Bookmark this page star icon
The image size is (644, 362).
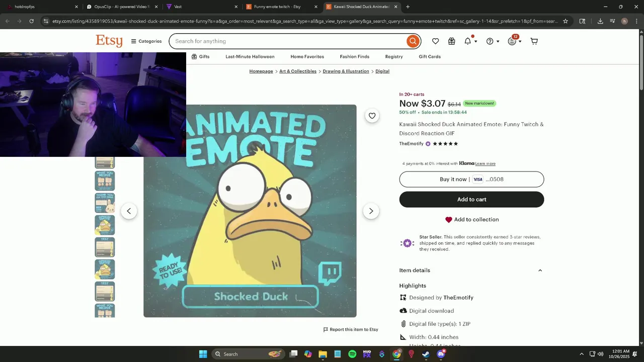pos(566,21)
